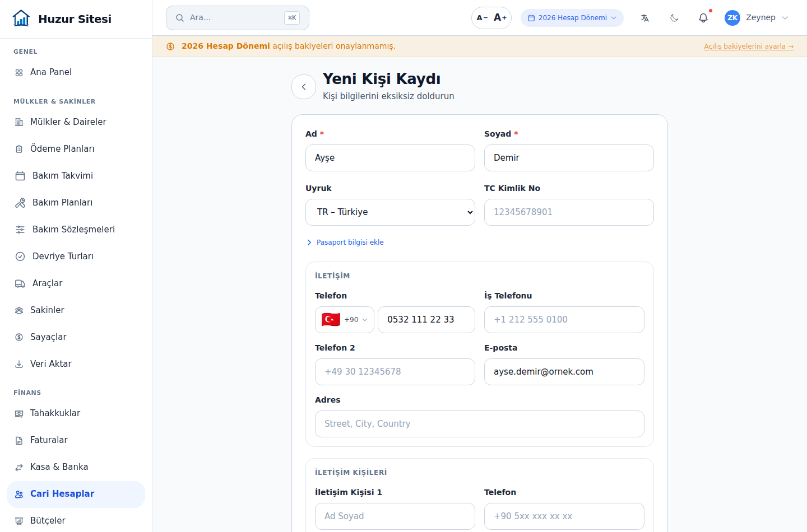Click the E-posta input field
This screenshot has height=532, width=807.
[x=564, y=372]
